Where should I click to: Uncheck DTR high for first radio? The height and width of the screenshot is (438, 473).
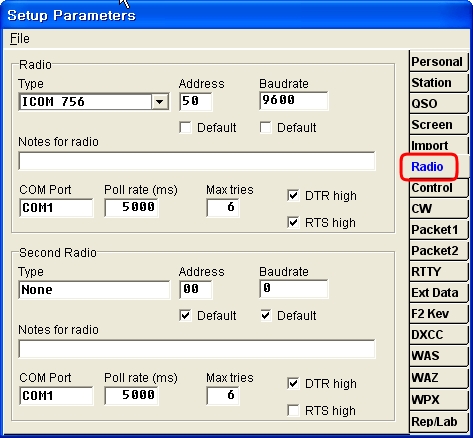click(x=293, y=195)
